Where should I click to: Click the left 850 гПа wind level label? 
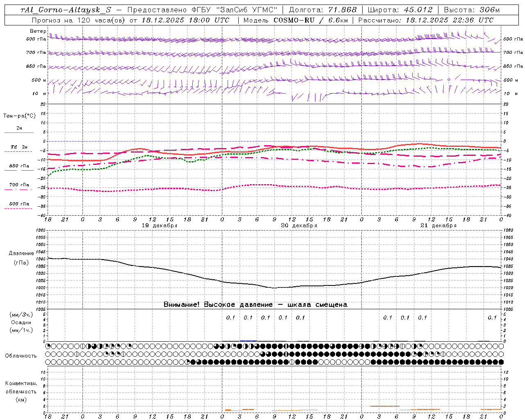coord(36,66)
